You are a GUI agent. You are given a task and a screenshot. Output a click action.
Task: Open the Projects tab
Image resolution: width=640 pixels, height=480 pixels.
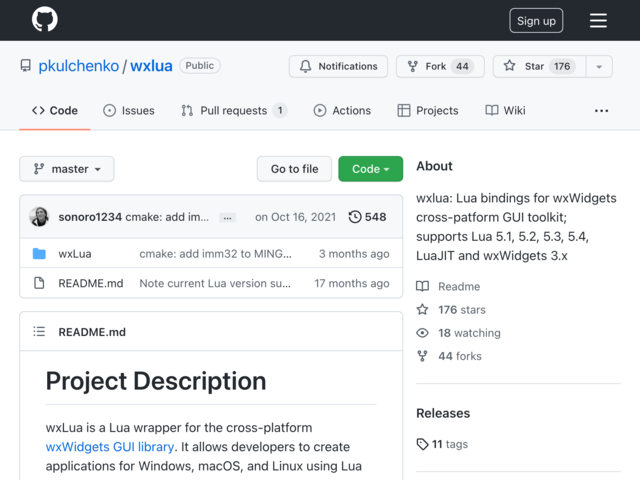[x=428, y=111]
